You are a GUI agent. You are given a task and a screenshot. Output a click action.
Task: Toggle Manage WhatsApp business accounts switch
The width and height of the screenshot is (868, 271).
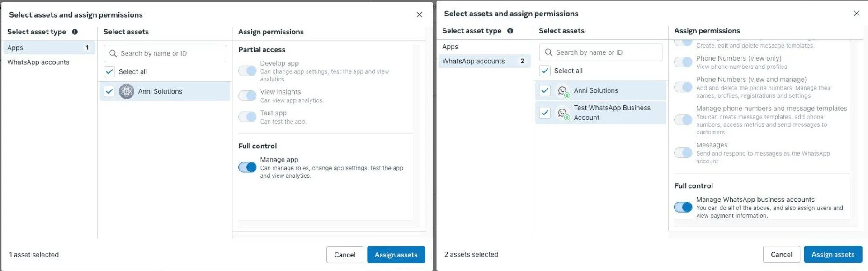coord(683,207)
